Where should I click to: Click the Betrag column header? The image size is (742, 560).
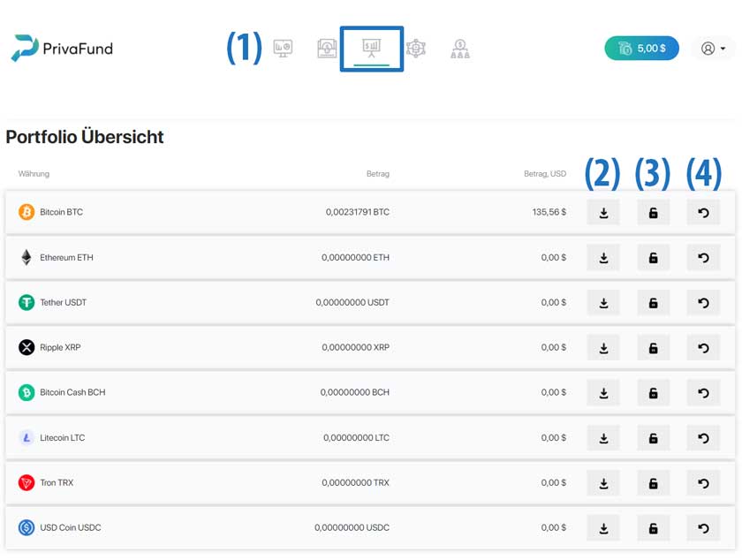(x=378, y=174)
